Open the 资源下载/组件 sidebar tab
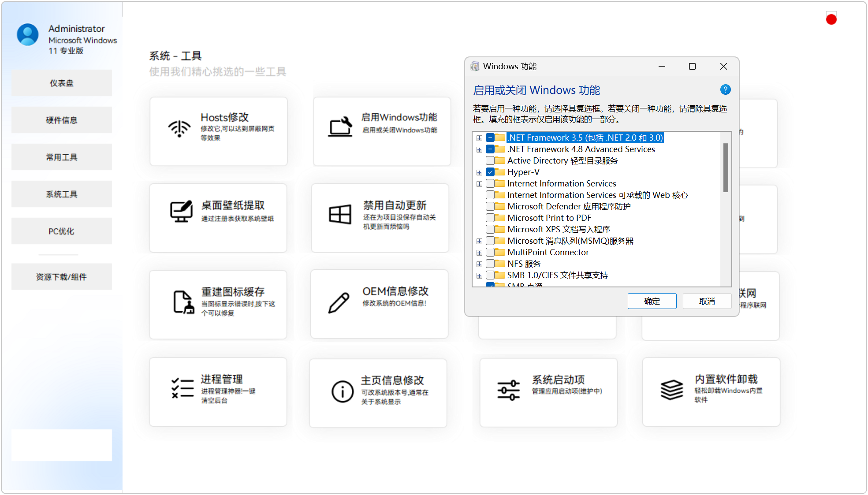 click(62, 277)
